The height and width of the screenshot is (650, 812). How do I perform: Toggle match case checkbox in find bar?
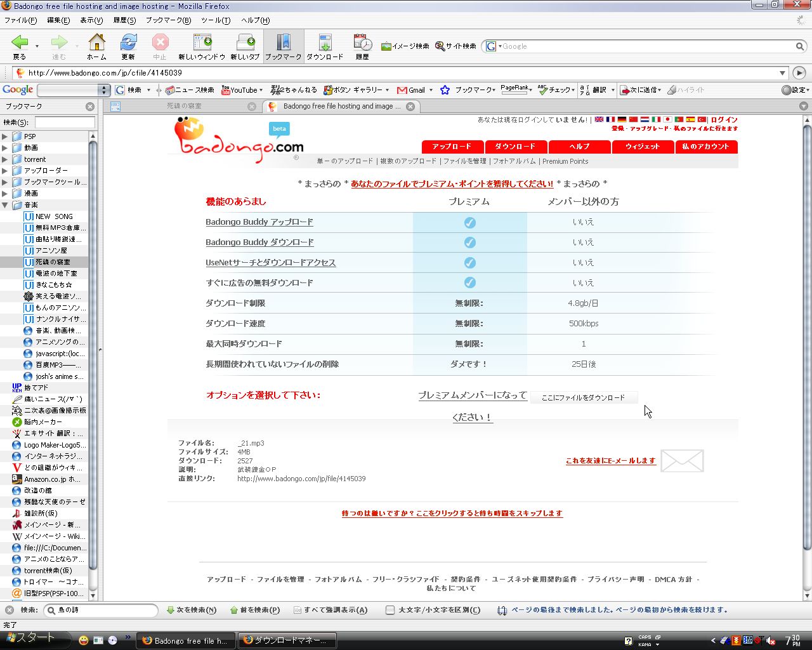[390, 610]
